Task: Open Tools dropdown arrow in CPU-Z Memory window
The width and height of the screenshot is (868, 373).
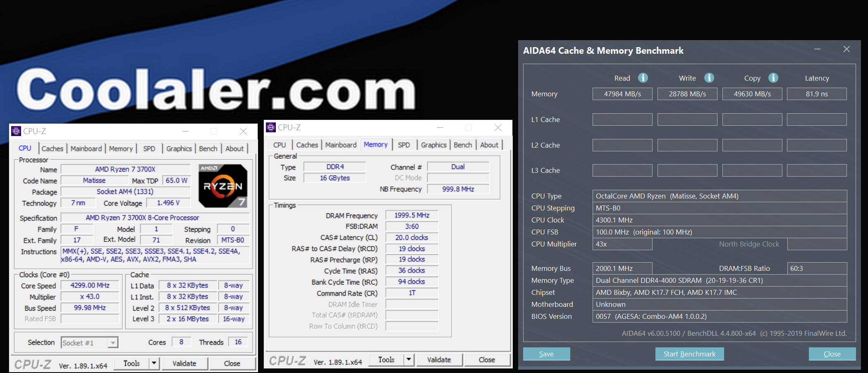Action: (x=409, y=359)
